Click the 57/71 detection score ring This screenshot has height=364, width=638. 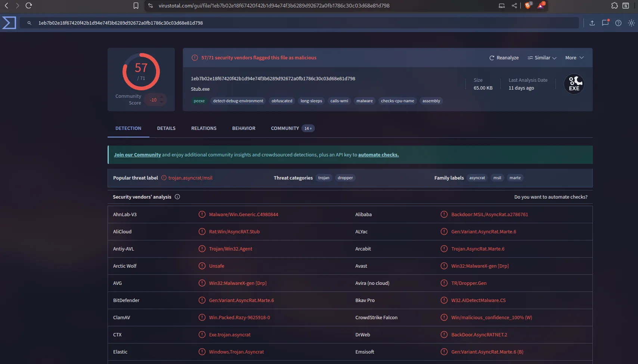coord(141,72)
